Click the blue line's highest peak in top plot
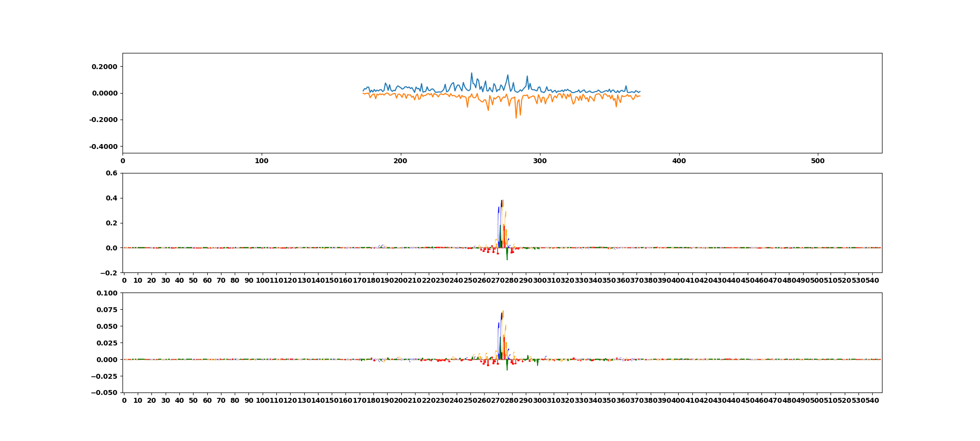The image size is (980, 441). tap(472, 73)
